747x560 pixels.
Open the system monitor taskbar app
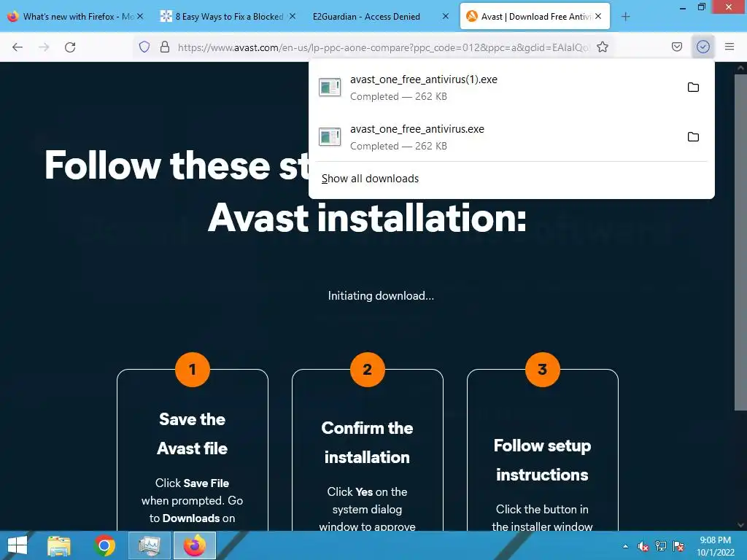point(149,545)
